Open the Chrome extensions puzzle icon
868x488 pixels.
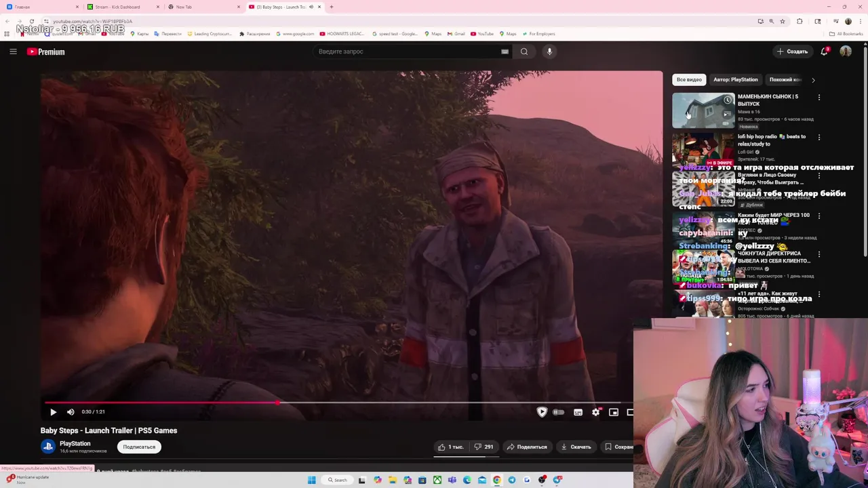click(x=800, y=21)
